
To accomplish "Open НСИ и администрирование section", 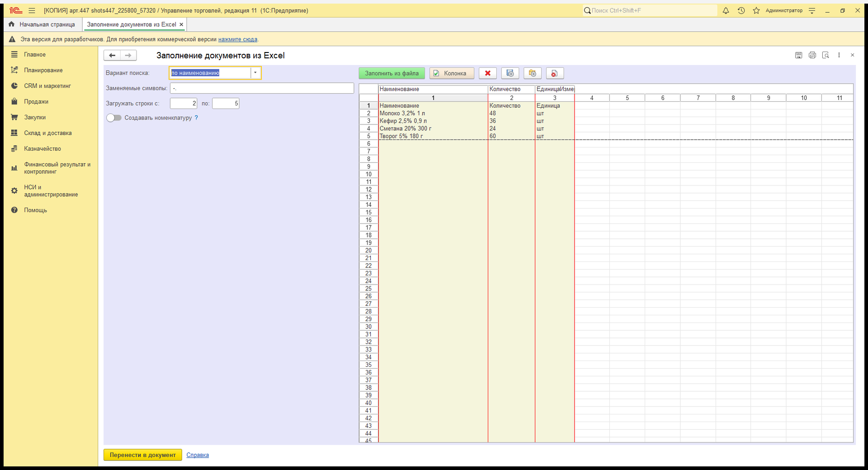I will (x=51, y=191).
